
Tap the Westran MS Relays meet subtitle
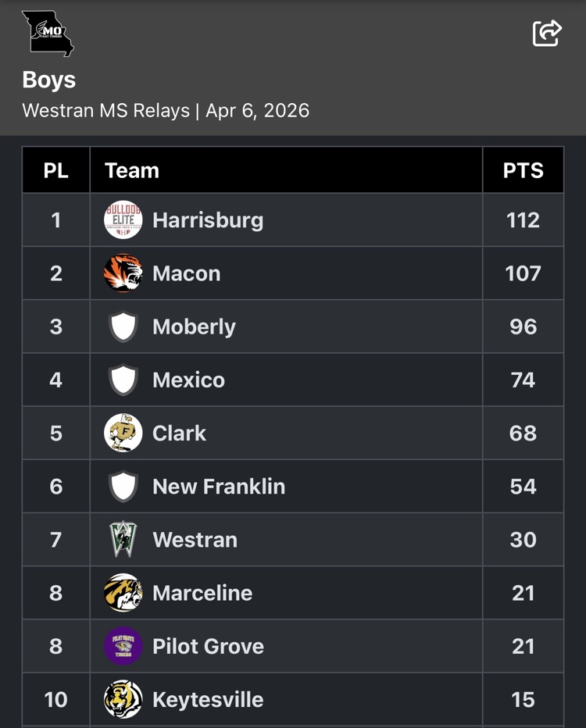coord(166,110)
